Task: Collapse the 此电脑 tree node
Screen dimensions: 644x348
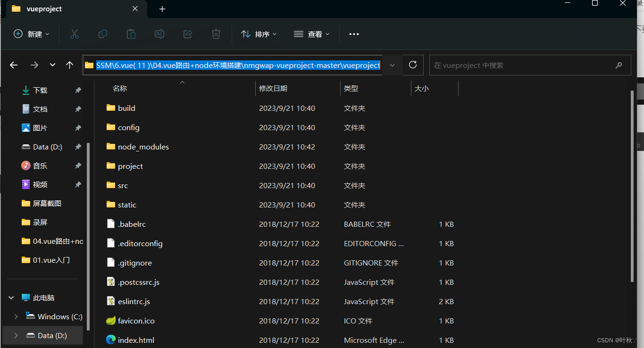Action: point(11,298)
